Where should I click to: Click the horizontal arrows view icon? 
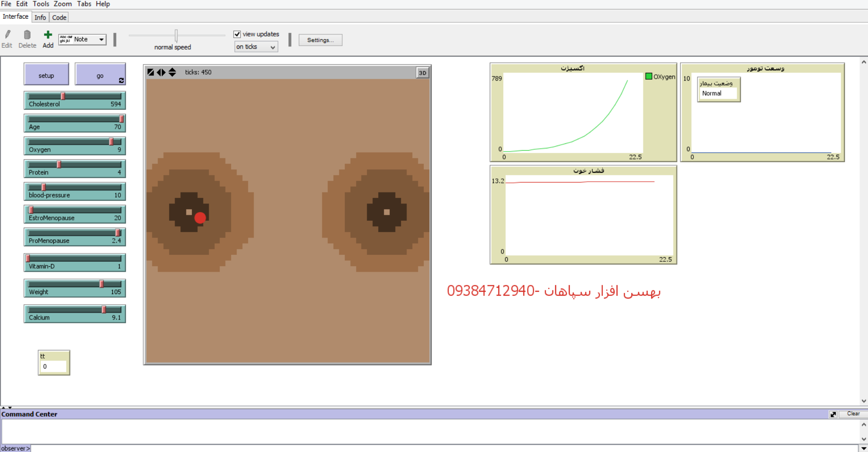point(161,72)
